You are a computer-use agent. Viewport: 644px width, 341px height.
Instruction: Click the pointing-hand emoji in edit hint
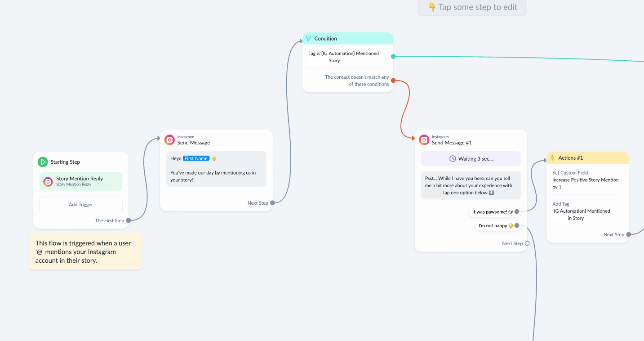tap(432, 7)
